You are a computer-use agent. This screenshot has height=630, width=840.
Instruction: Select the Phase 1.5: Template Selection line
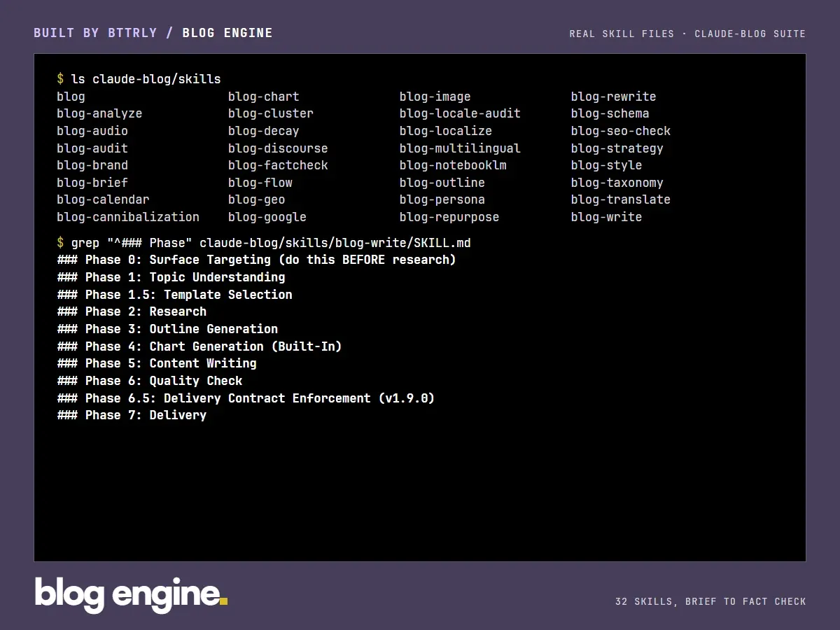174,295
